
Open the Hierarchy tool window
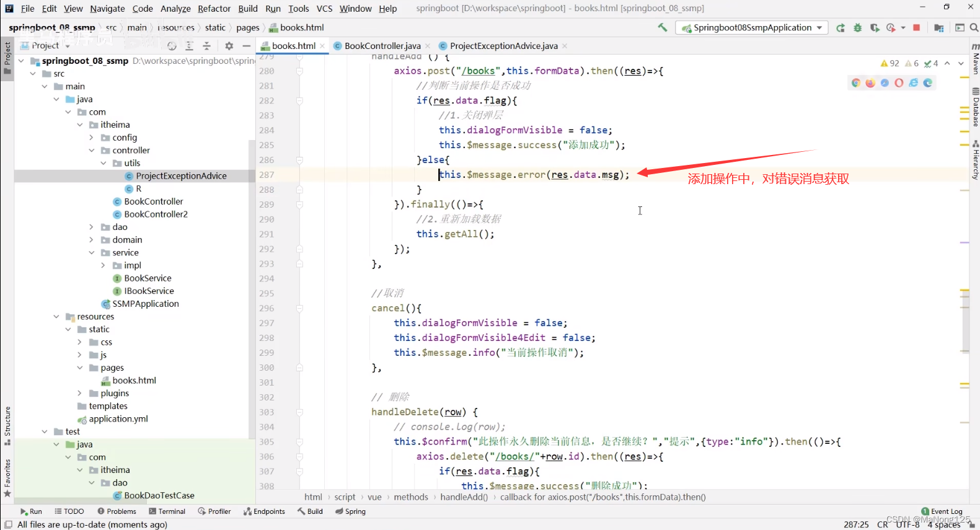point(975,160)
